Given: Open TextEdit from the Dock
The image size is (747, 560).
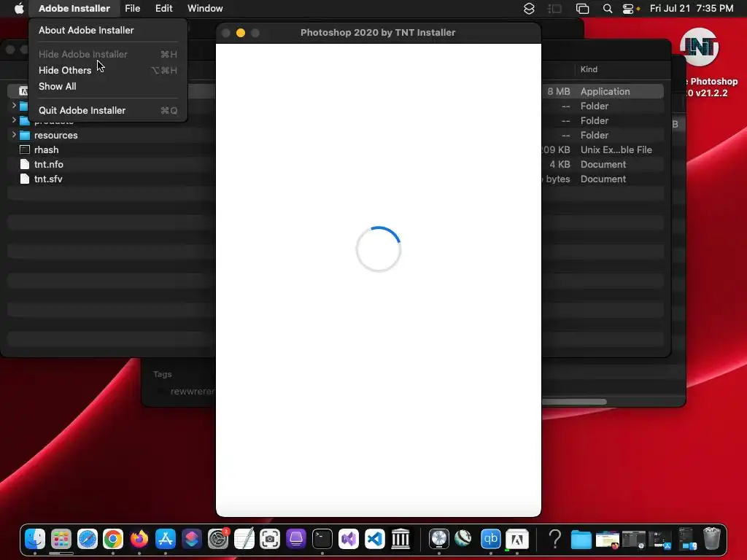Looking at the screenshot, I should pos(244,539).
